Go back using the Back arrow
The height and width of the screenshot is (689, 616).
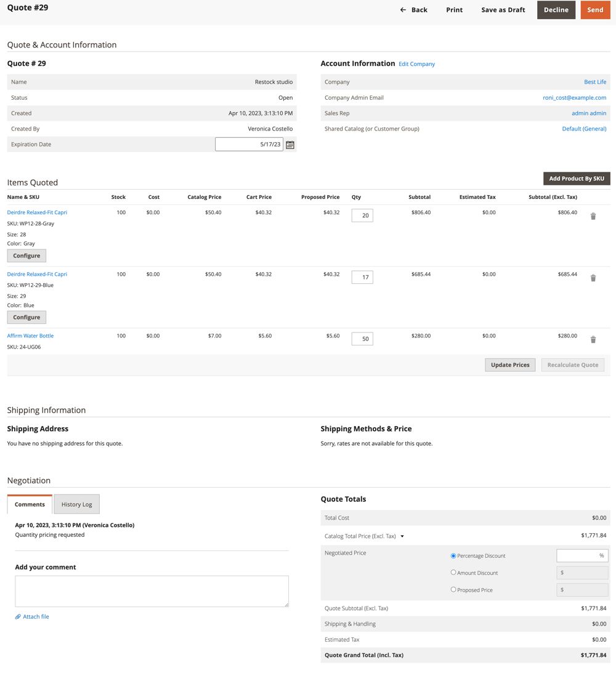413,10
